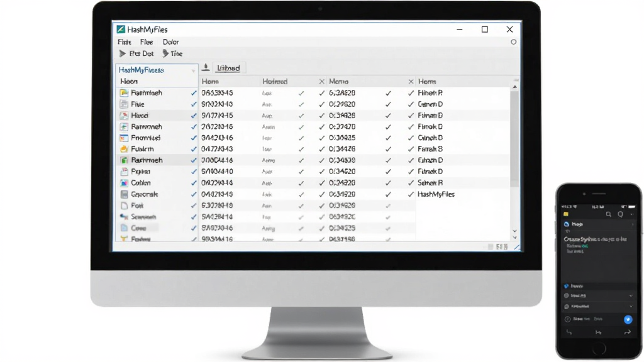Click the Hinen P cell
Screen dimensions: 644x362
(430, 93)
